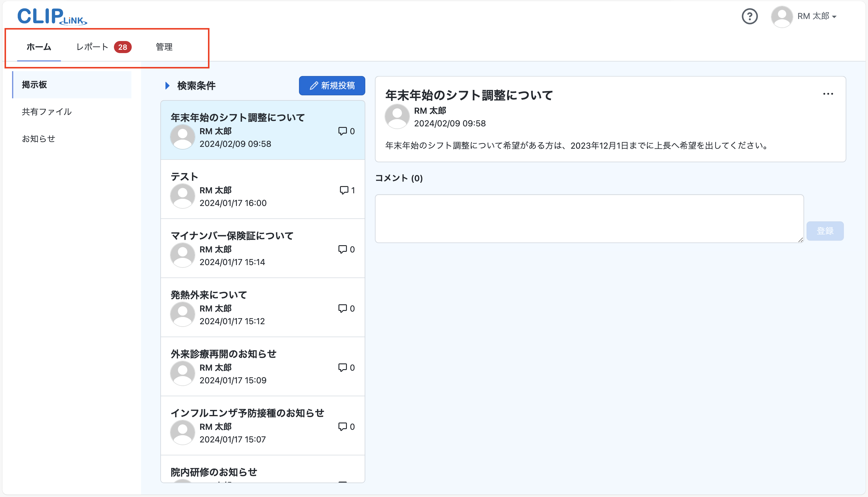Open the three-dots post options menu
This screenshot has width=868, height=497.
(828, 94)
